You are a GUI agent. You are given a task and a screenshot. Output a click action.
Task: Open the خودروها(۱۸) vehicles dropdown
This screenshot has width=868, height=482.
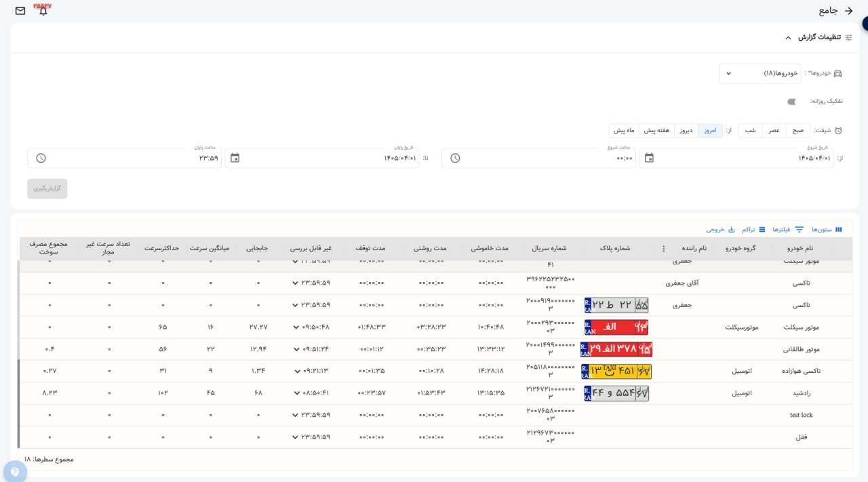coord(760,73)
